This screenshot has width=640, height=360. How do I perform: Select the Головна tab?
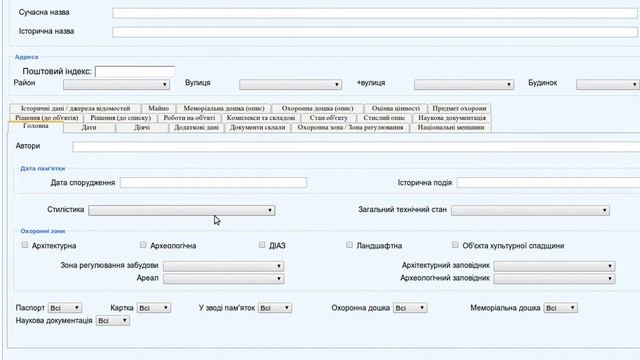click(x=36, y=127)
